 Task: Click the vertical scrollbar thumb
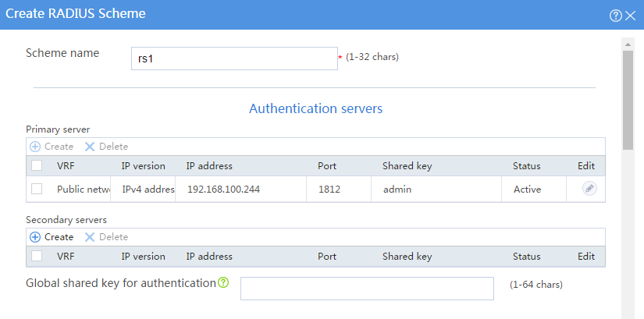[628, 100]
